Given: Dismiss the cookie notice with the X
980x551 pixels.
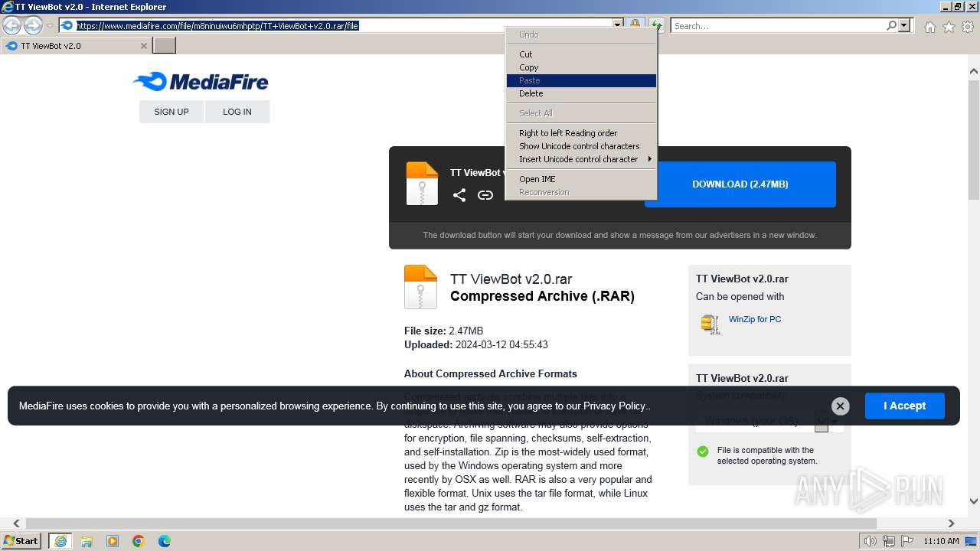Looking at the screenshot, I should [840, 406].
